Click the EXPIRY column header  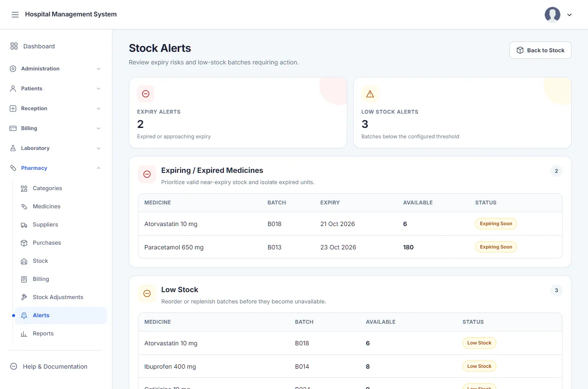(330, 203)
